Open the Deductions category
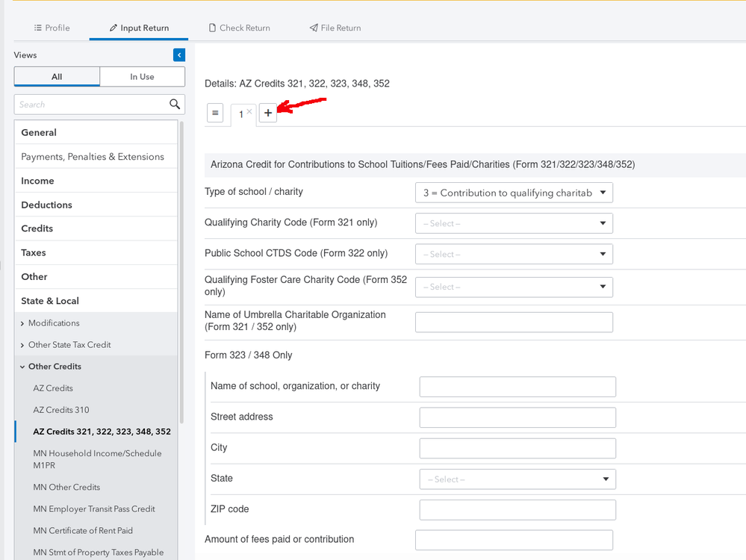 [x=46, y=205]
